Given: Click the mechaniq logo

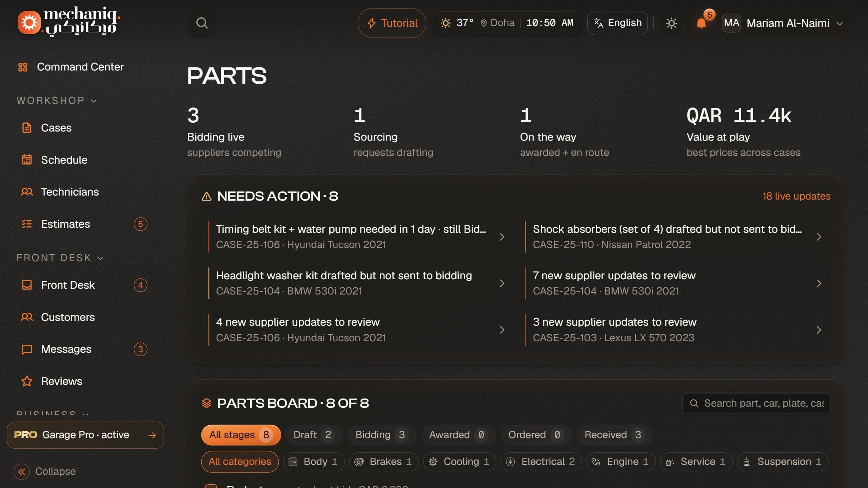Looking at the screenshot, I should [x=69, y=22].
